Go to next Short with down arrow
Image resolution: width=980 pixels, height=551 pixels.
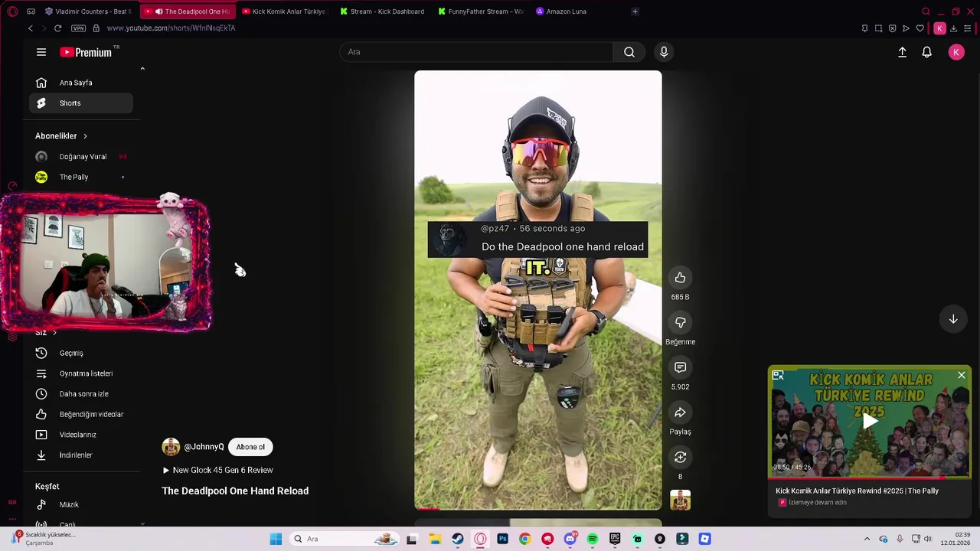(953, 319)
